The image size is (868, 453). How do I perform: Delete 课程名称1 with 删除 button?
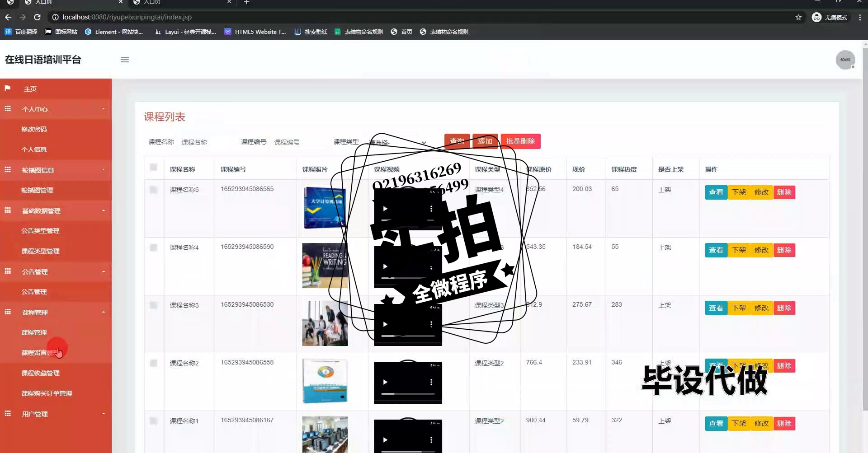pyautogui.click(x=784, y=424)
